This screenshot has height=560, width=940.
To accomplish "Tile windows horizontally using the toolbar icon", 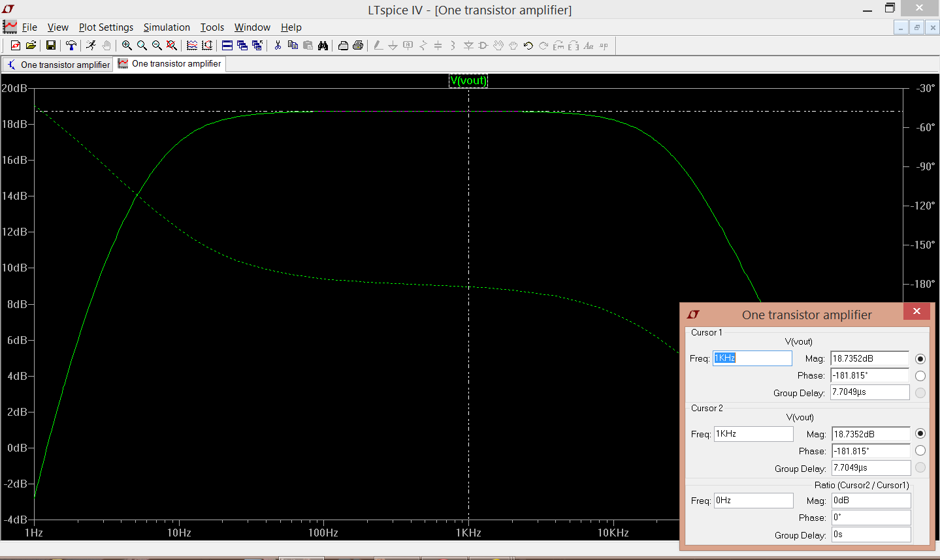I will (x=227, y=45).
